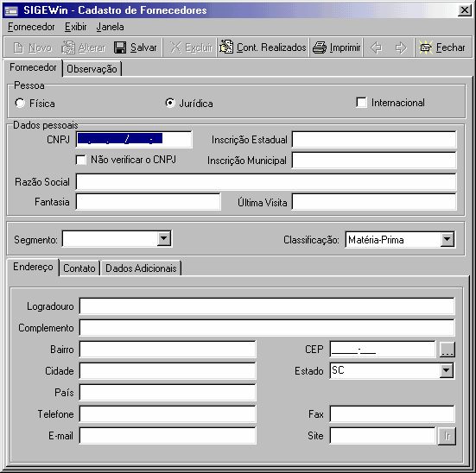The width and height of the screenshot is (476, 473).
Task: Switch to the Observação tab
Action: tap(92, 69)
